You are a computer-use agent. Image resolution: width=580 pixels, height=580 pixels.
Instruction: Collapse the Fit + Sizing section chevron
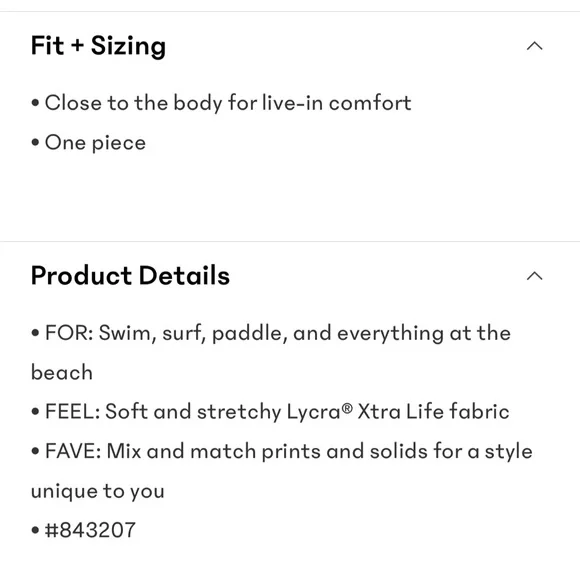coord(535,46)
